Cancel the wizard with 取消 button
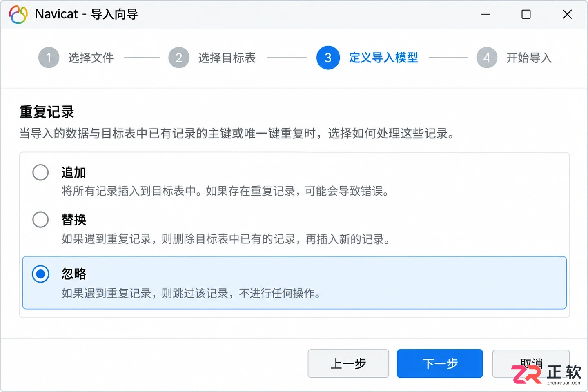Image resolution: width=588 pixels, height=392 pixels. (x=531, y=363)
